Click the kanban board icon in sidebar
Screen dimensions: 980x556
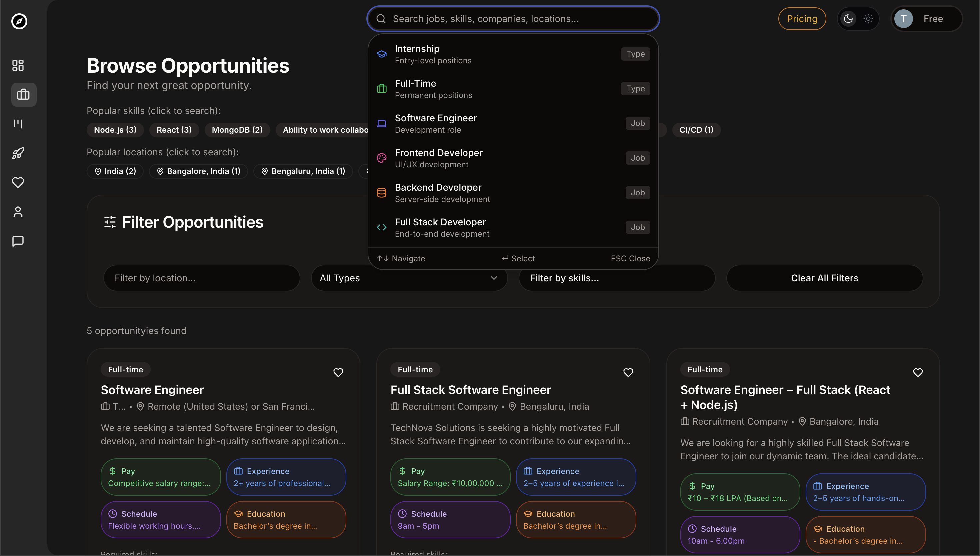tap(18, 124)
